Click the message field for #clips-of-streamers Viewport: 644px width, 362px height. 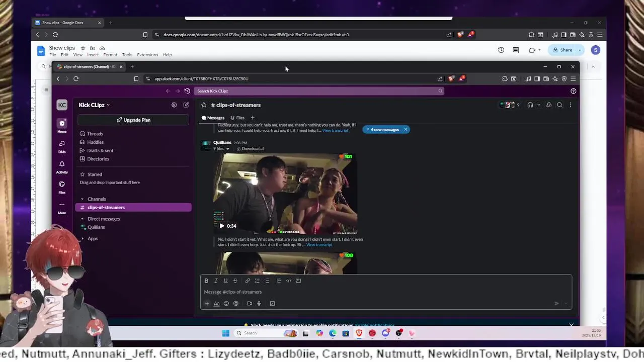pyautogui.click(x=386, y=292)
